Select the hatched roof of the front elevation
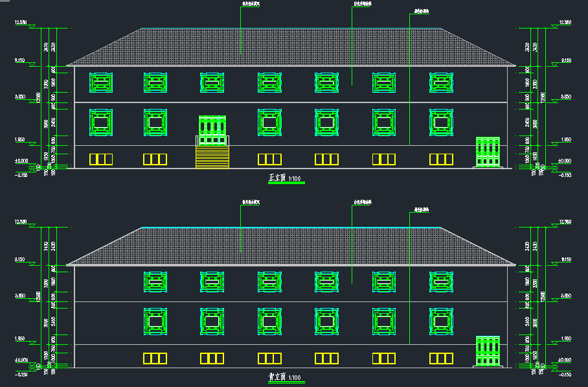Image resolution: width=588 pixels, height=387 pixels. click(291, 47)
